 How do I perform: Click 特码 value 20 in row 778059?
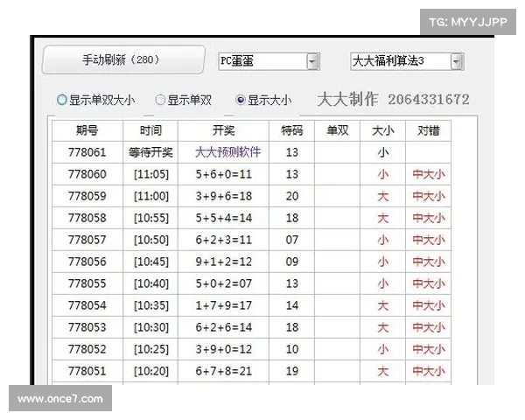pyautogui.click(x=292, y=196)
